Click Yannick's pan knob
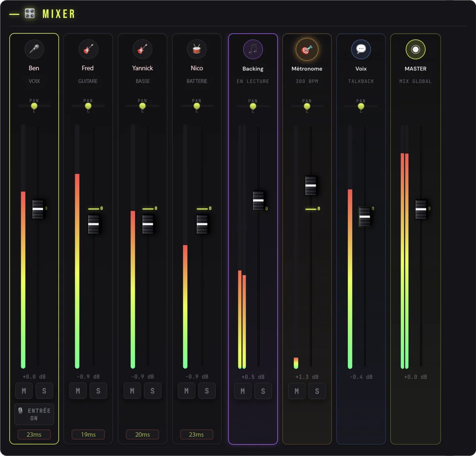 [142, 106]
